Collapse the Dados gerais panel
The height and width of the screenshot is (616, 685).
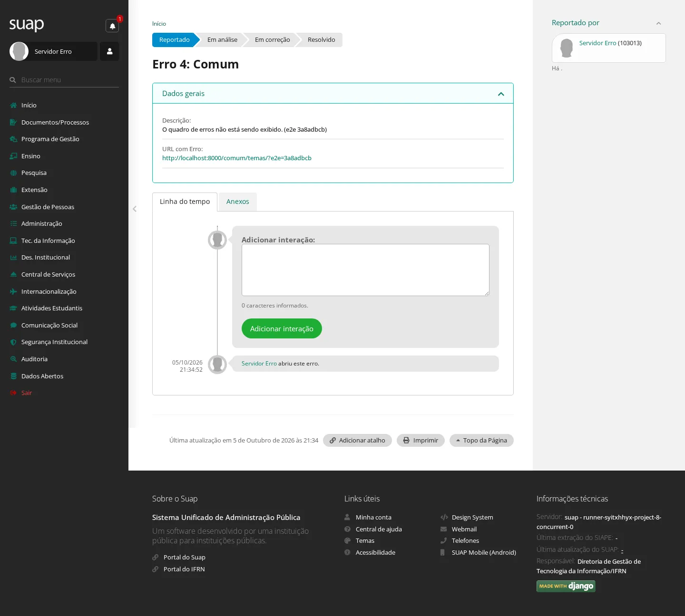pyautogui.click(x=501, y=94)
